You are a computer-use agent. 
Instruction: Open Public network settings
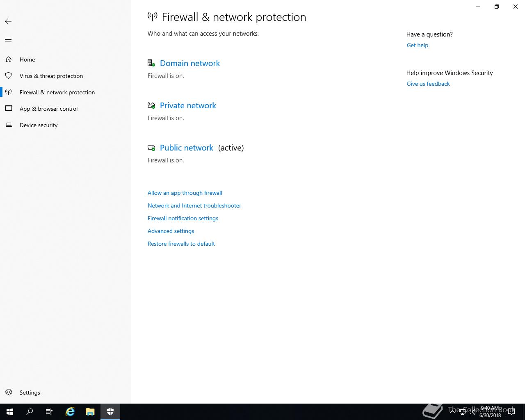pos(187,148)
